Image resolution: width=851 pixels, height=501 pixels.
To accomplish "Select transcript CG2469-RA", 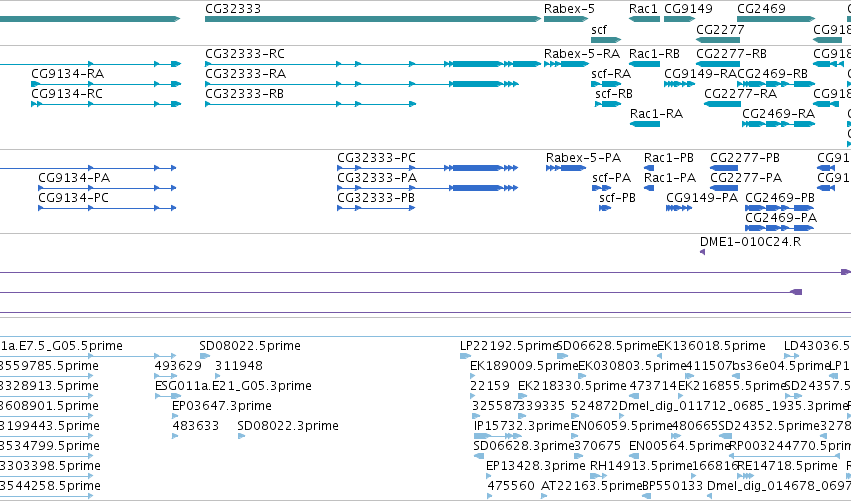I will click(779, 124).
